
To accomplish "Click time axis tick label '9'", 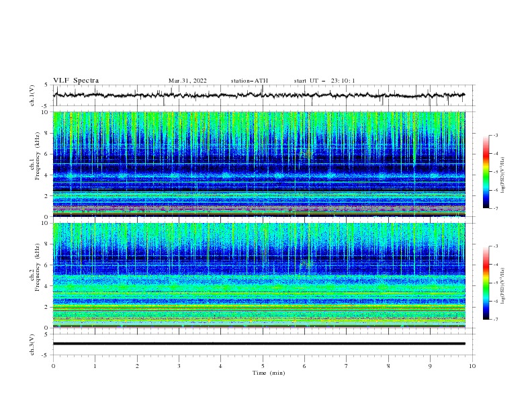I will point(430,366).
